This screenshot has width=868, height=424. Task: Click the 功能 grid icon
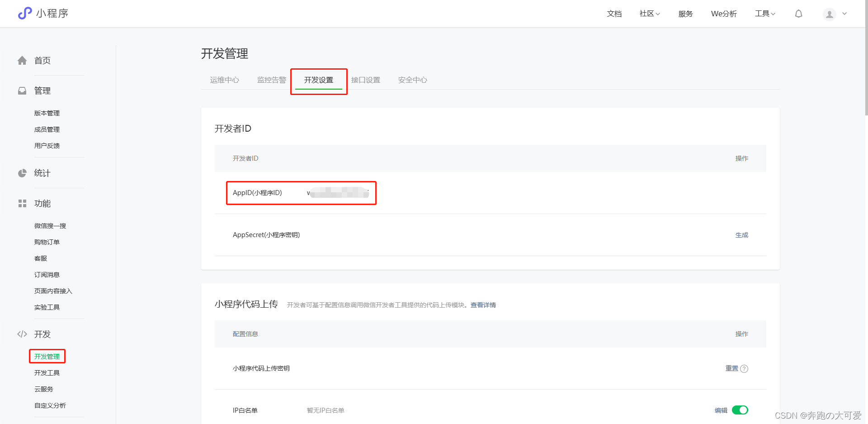click(22, 203)
